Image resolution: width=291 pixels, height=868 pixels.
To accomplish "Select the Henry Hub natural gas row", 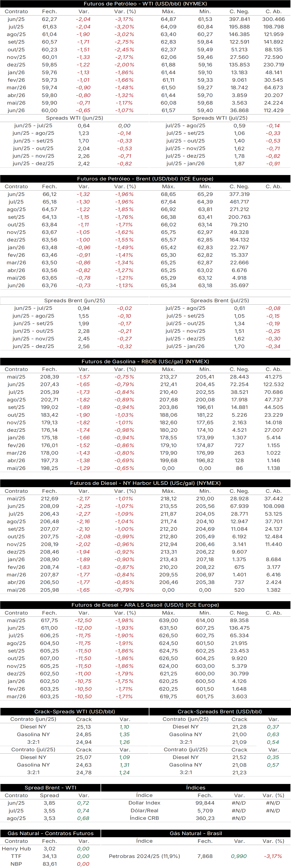I will (50, 848).
